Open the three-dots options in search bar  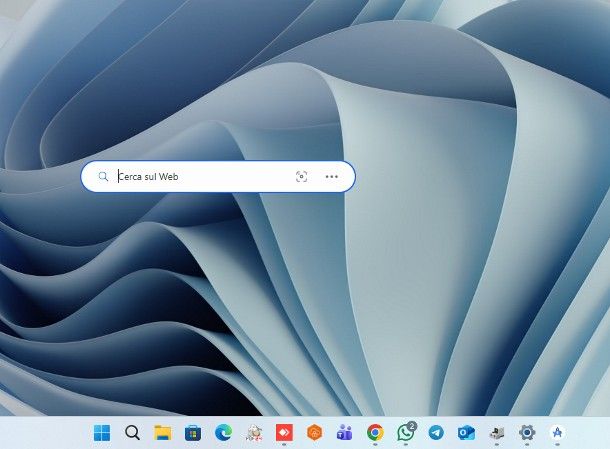click(331, 177)
